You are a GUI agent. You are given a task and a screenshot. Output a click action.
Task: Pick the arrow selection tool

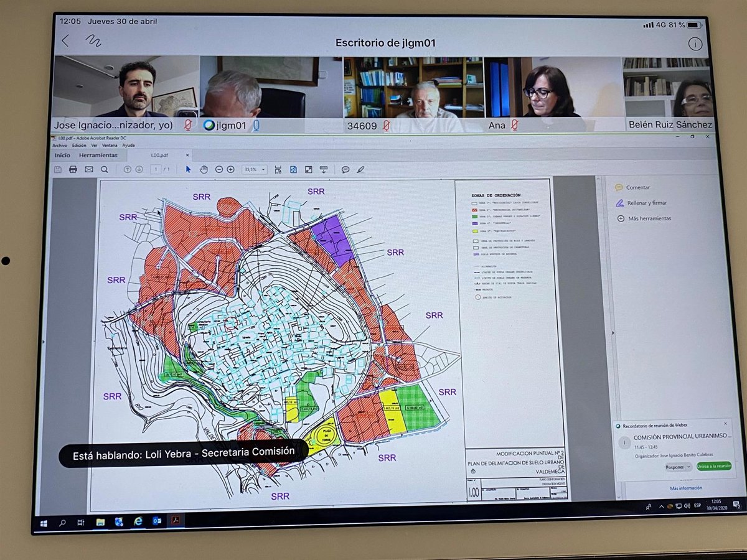(189, 169)
